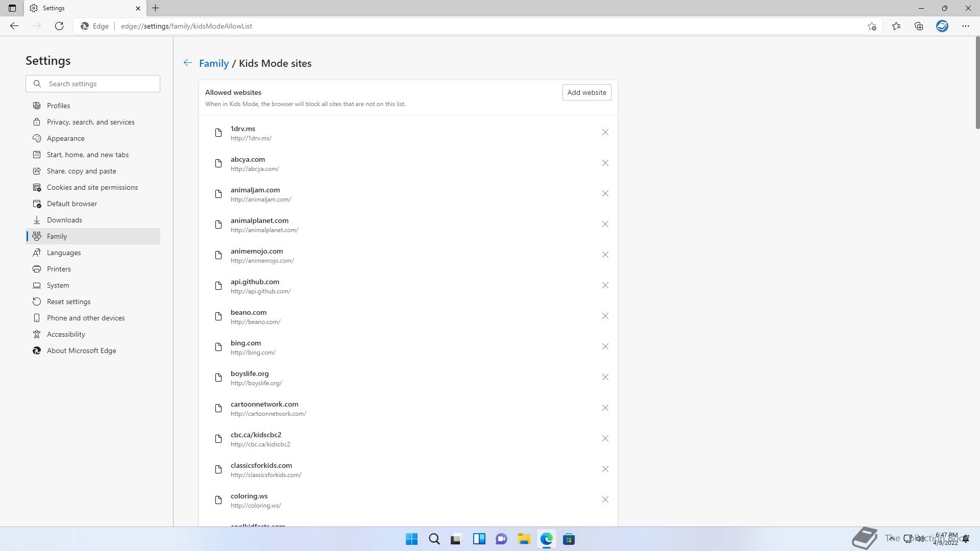Screen dimensions: 980x551
Task: Click the page icon beside 1drv.ms
Action: pyautogui.click(x=218, y=133)
